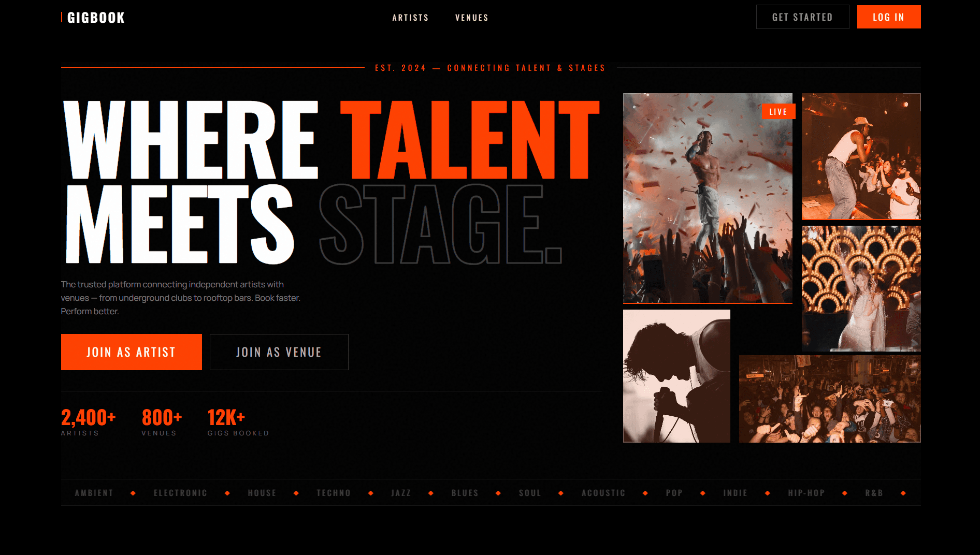The image size is (980, 555).
Task: Select the Electronic genre in ticker
Action: (x=181, y=493)
